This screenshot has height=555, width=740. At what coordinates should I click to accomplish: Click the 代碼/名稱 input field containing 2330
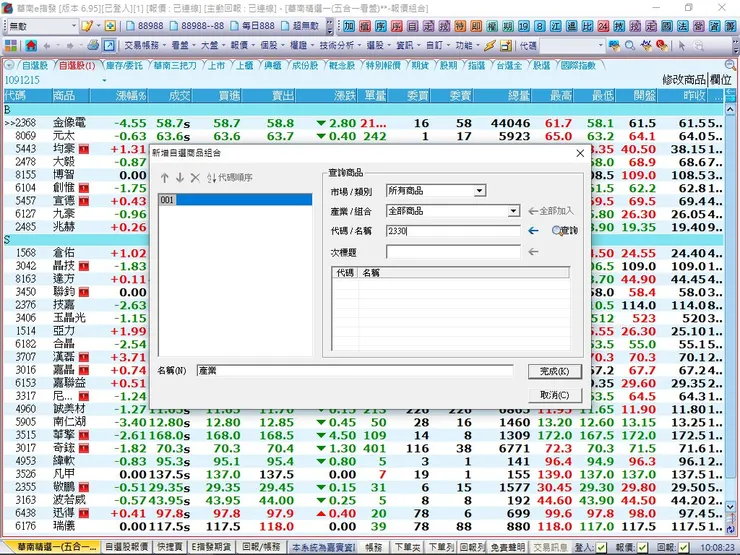[x=453, y=231]
